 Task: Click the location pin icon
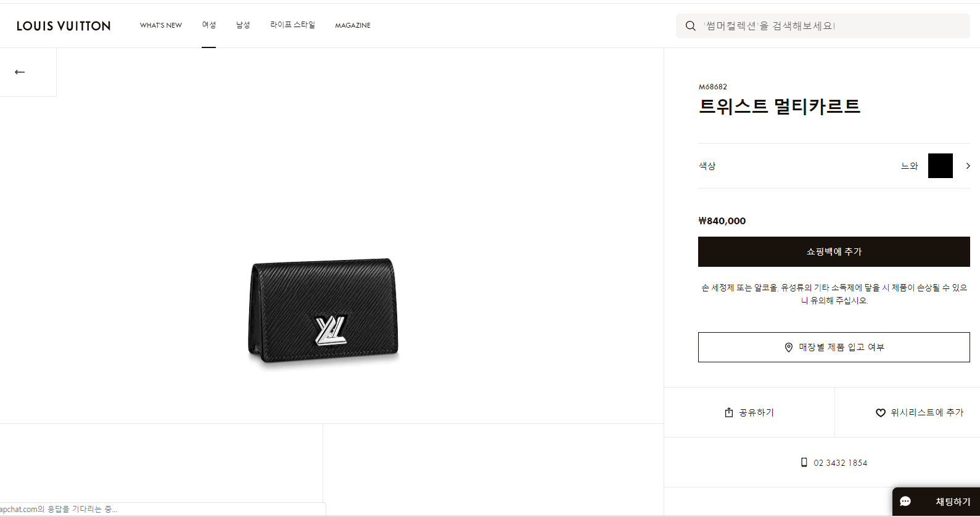(x=789, y=348)
